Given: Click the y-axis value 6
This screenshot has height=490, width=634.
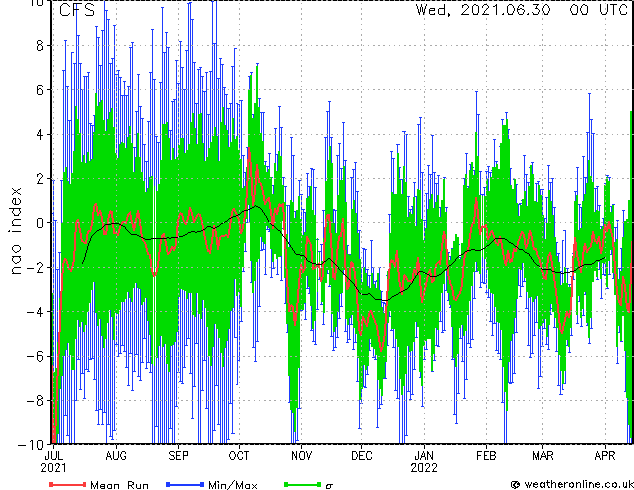Looking at the screenshot, I should tap(40, 90).
